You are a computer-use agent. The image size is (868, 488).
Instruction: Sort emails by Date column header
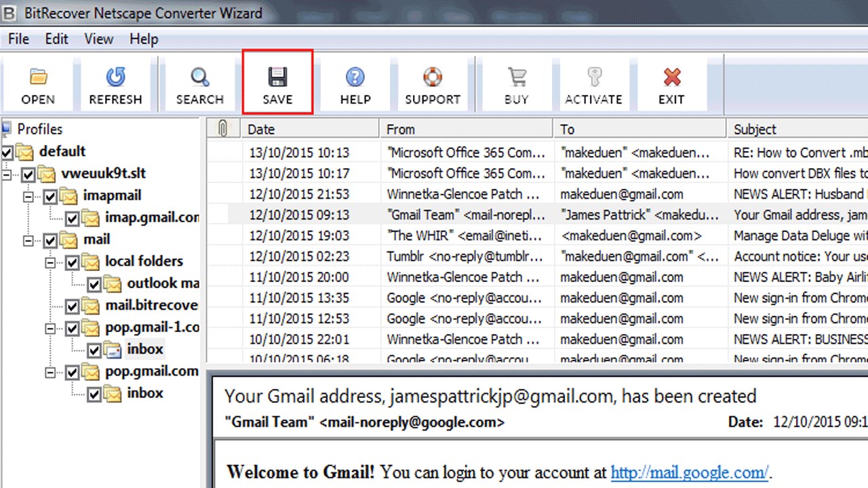(x=311, y=128)
